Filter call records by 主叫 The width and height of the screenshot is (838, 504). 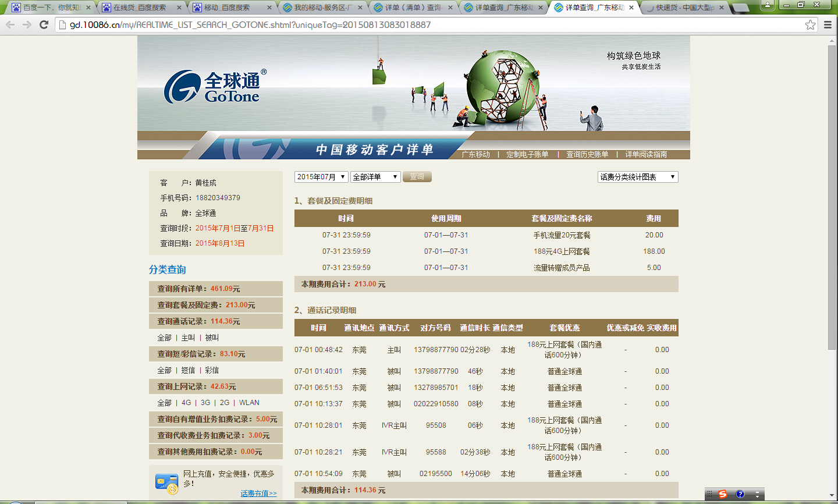(188, 338)
